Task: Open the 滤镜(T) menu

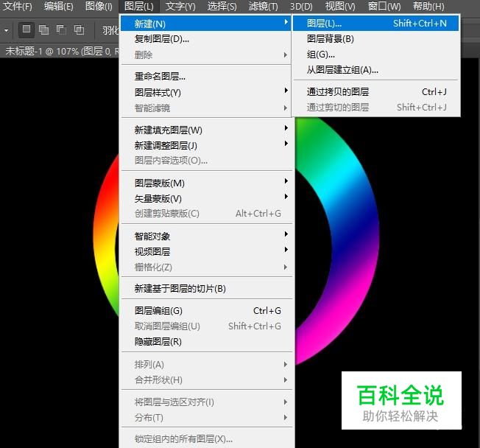Action: pos(263,6)
